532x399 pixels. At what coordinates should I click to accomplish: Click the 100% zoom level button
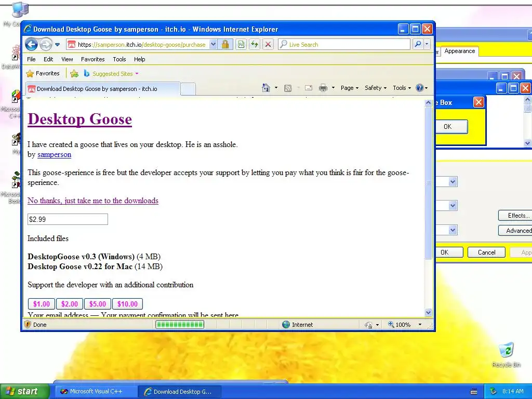tap(400, 325)
